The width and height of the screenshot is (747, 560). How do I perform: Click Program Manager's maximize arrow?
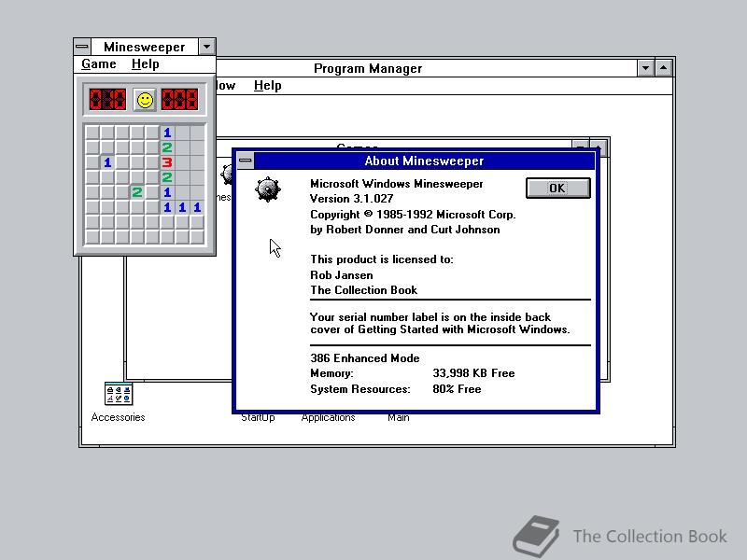click(663, 67)
